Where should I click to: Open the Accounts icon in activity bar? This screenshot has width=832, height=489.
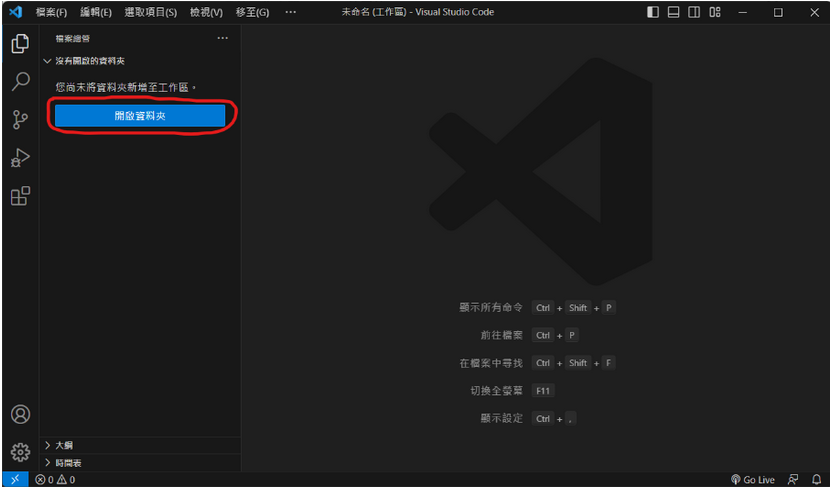pyautogui.click(x=20, y=414)
